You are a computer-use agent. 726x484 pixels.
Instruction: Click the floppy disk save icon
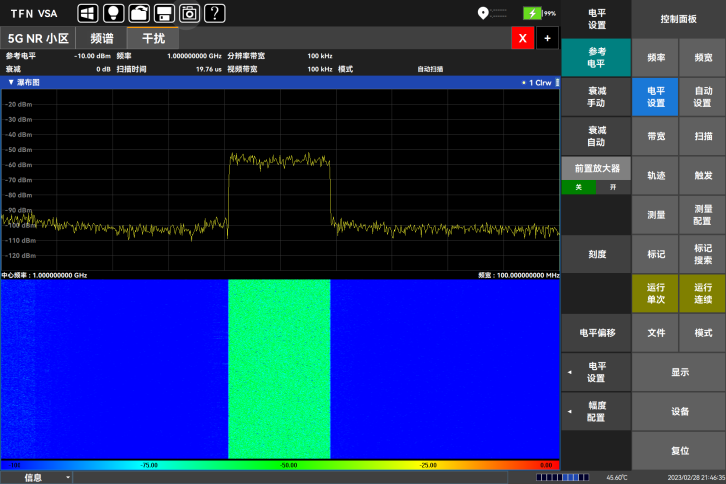coord(163,13)
